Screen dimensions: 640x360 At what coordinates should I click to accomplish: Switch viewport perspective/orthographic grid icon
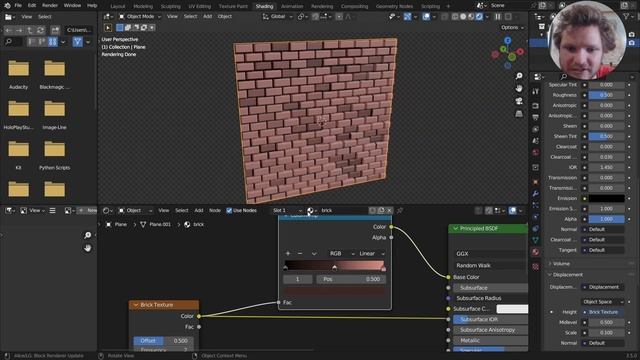point(519,114)
